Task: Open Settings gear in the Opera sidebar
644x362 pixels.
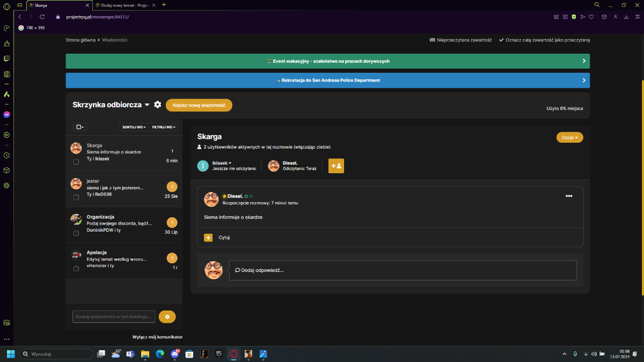Action: (x=6, y=186)
